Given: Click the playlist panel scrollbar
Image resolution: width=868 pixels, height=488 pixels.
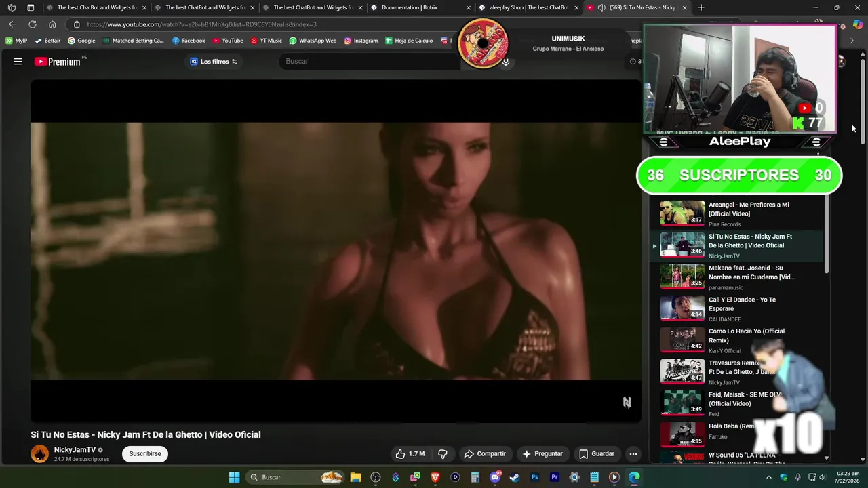Looking at the screenshot, I should [826, 235].
